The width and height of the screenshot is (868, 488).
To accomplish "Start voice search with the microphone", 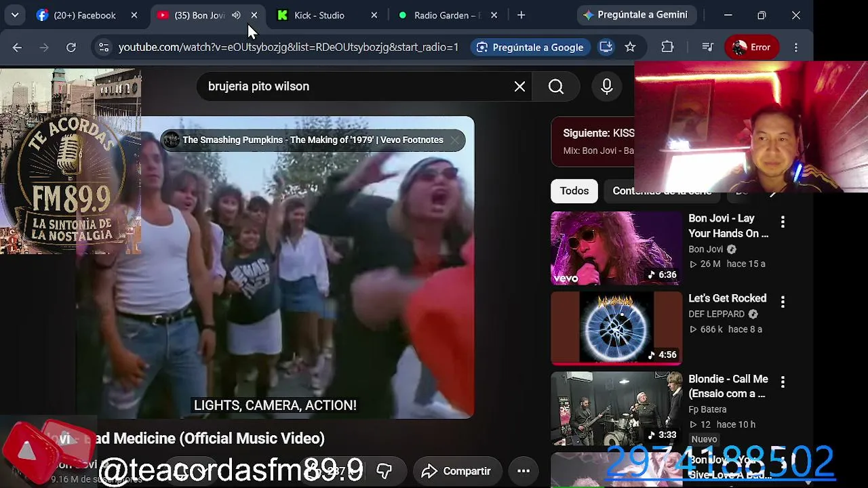I will (607, 86).
